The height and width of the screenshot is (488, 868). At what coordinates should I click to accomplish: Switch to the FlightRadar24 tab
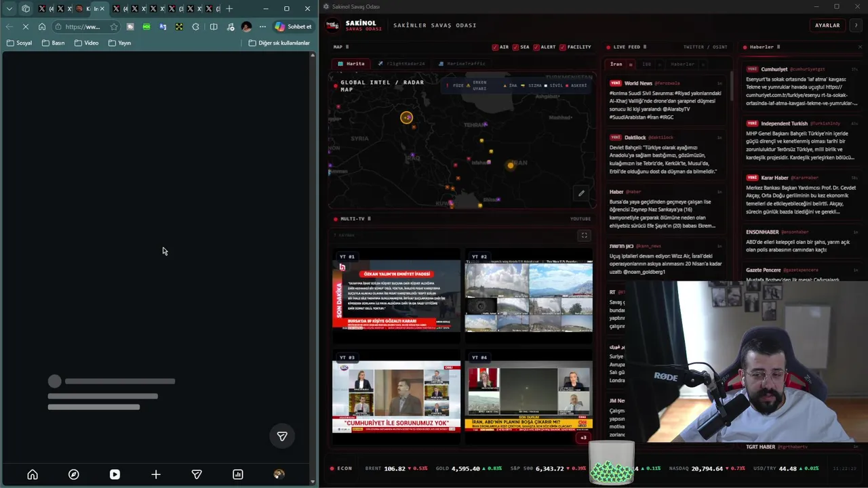pyautogui.click(x=401, y=64)
